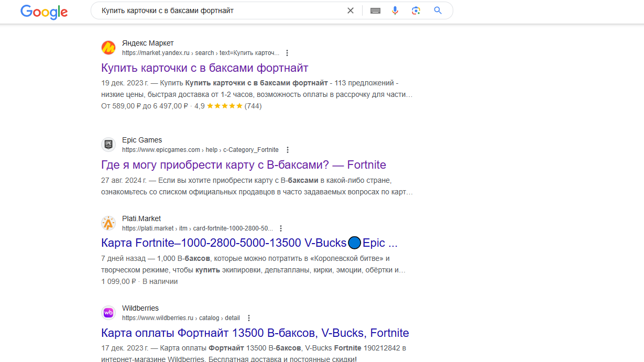The height and width of the screenshot is (362, 644).
Task: Open result Где я могу приобрести карту с В-баксами
Action: (244, 164)
